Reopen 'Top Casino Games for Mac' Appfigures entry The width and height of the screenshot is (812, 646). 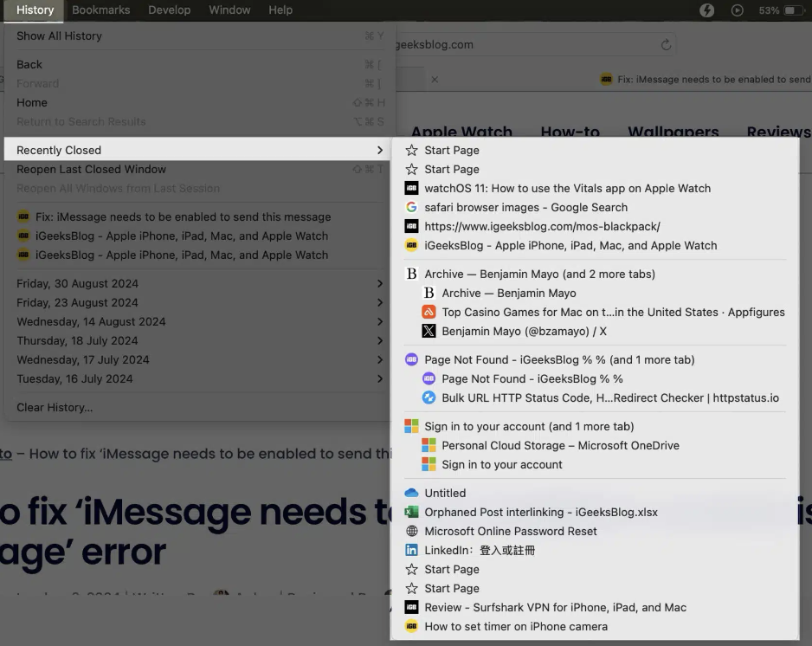pos(595,312)
